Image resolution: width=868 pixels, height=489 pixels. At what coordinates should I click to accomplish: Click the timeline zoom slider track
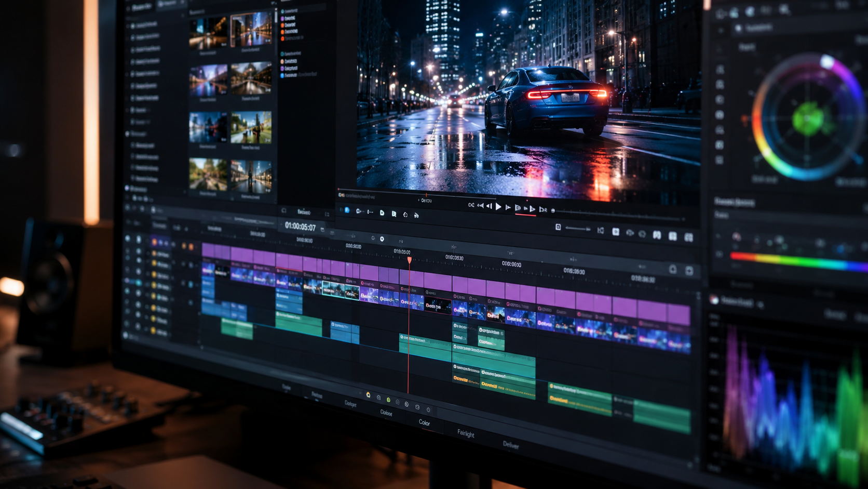pos(577,228)
